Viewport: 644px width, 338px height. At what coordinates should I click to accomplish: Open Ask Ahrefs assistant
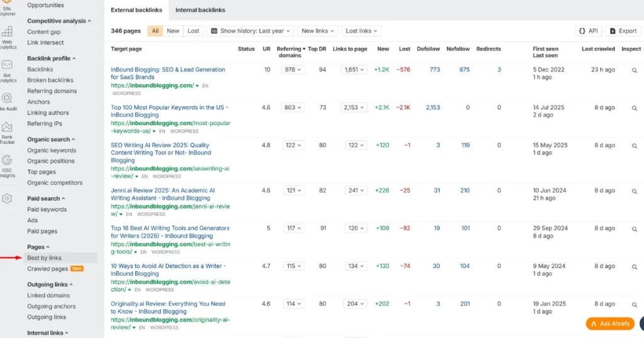tap(610, 324)
